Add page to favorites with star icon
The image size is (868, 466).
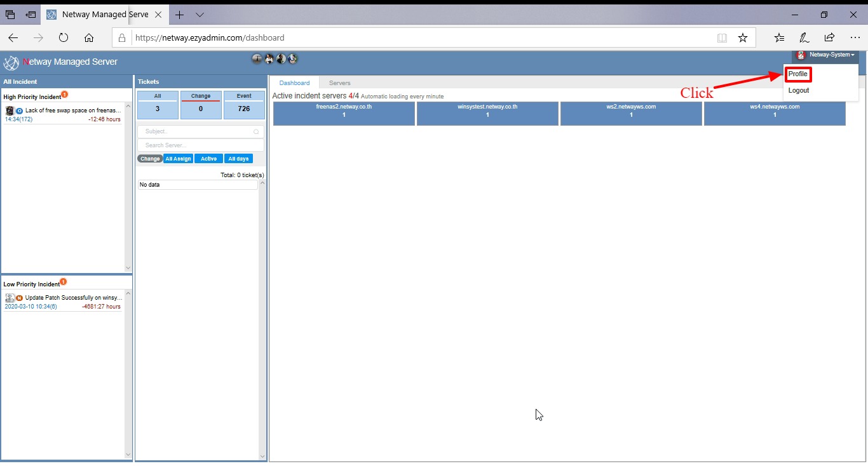click(x=743, y=38)
